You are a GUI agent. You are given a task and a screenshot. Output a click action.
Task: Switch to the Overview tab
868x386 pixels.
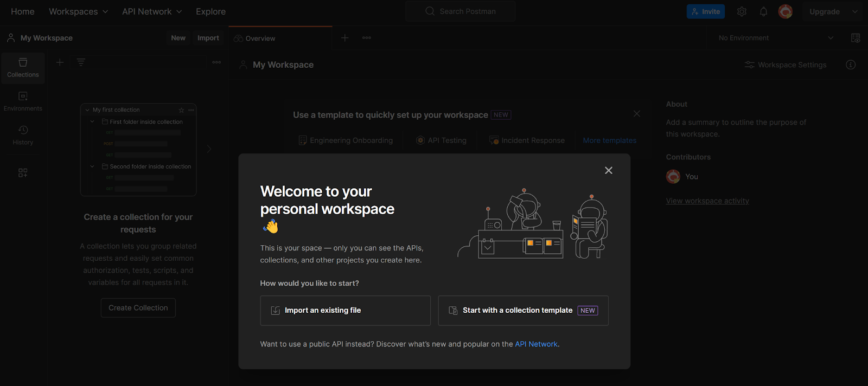[260, 38]
